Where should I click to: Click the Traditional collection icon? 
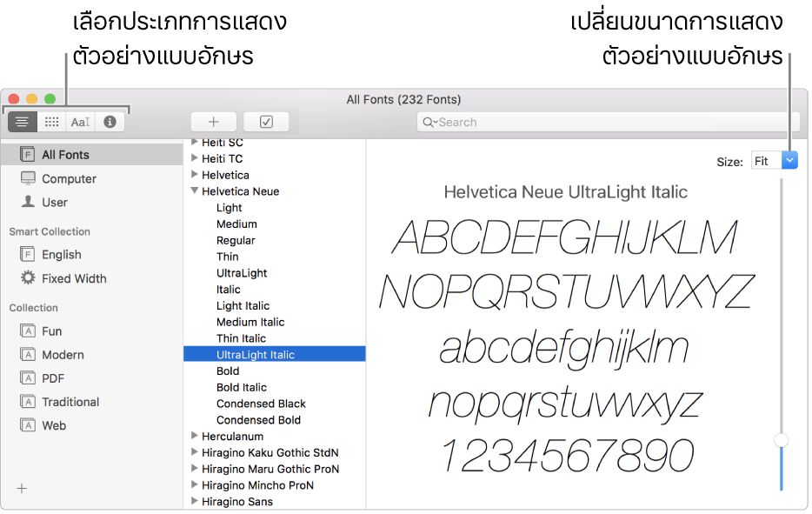click(28, 402)
